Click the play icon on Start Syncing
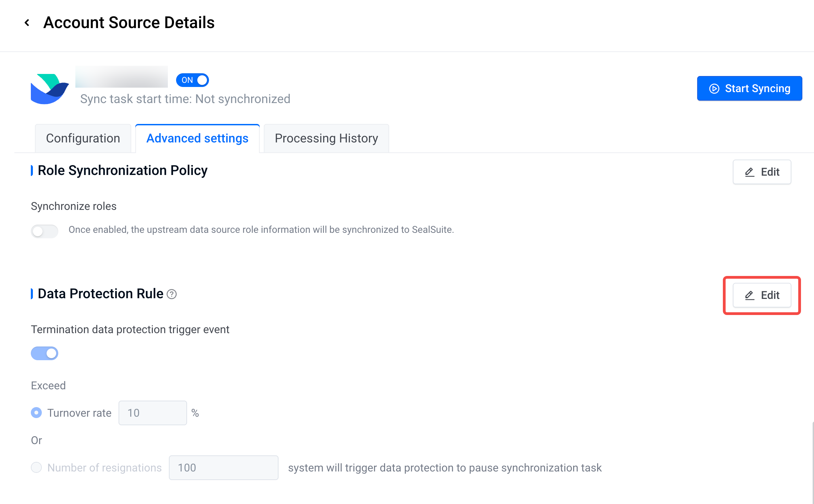This screenshot has width=814, height=504. pyautogui.click(x=714, y=89)
